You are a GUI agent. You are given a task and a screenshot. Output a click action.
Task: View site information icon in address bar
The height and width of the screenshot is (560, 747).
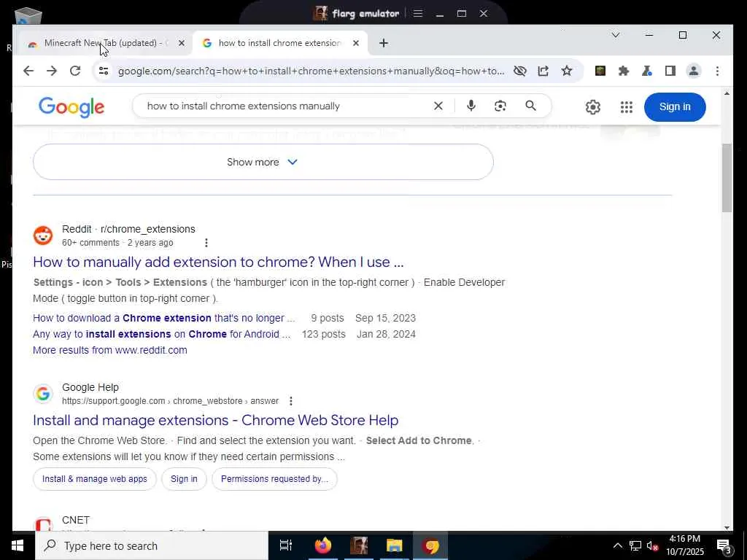[x=104, y=71]
